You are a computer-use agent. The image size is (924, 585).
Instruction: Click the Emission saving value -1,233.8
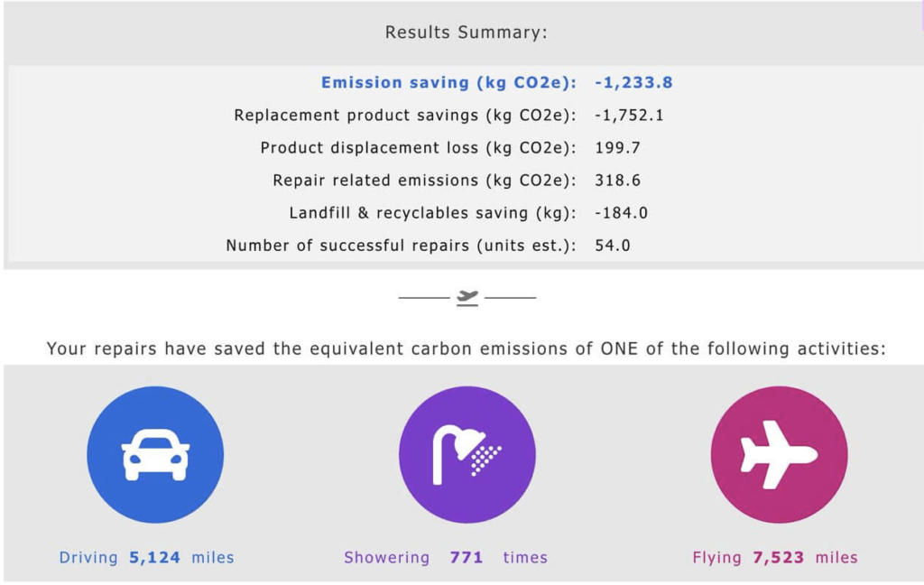633,82
